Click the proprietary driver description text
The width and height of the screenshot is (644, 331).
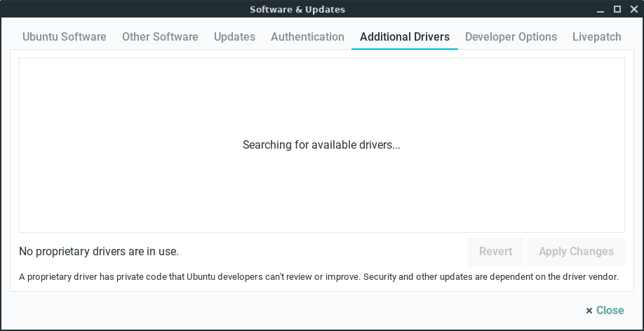tap(318, 277)
